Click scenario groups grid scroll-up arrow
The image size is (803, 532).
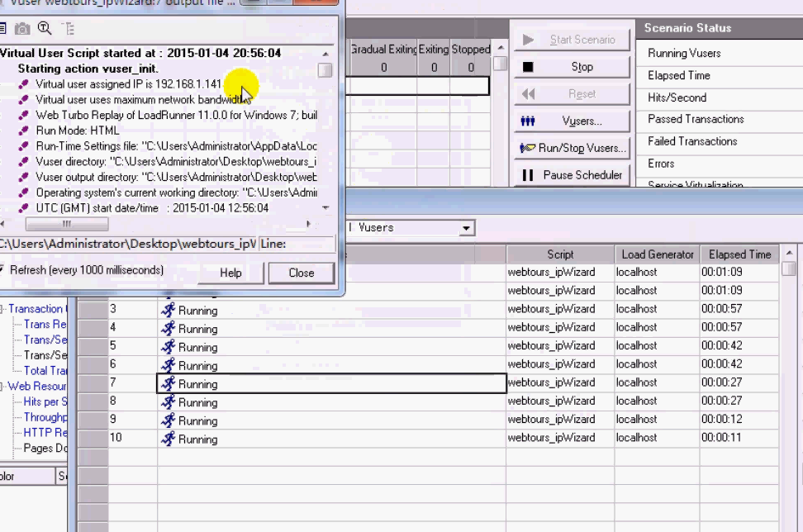[501, 48]
